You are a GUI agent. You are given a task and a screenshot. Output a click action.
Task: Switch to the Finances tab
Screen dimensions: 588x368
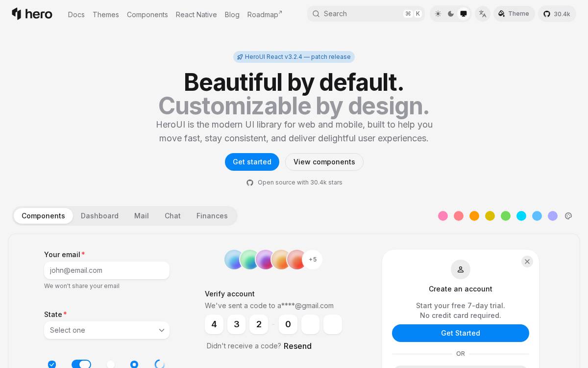click(x=212, y=216)
